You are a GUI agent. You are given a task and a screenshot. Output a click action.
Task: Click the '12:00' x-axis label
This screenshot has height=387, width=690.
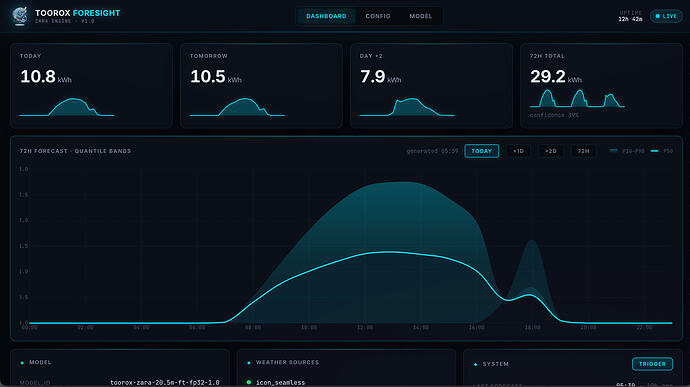coord(365,328)
